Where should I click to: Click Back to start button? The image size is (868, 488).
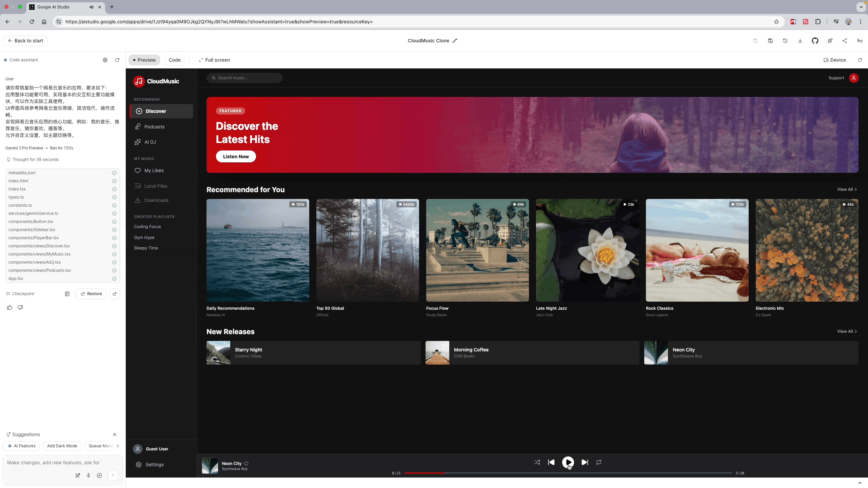pos(25,41)
